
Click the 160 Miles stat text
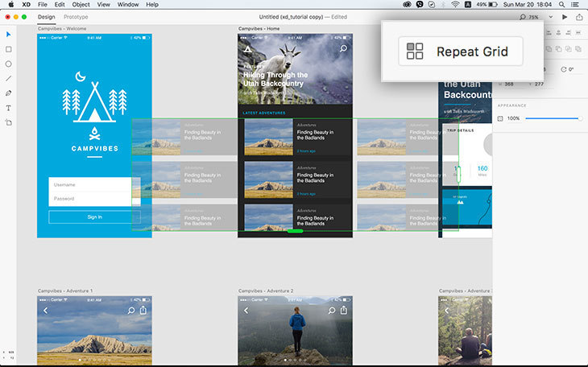pos(482,171)
